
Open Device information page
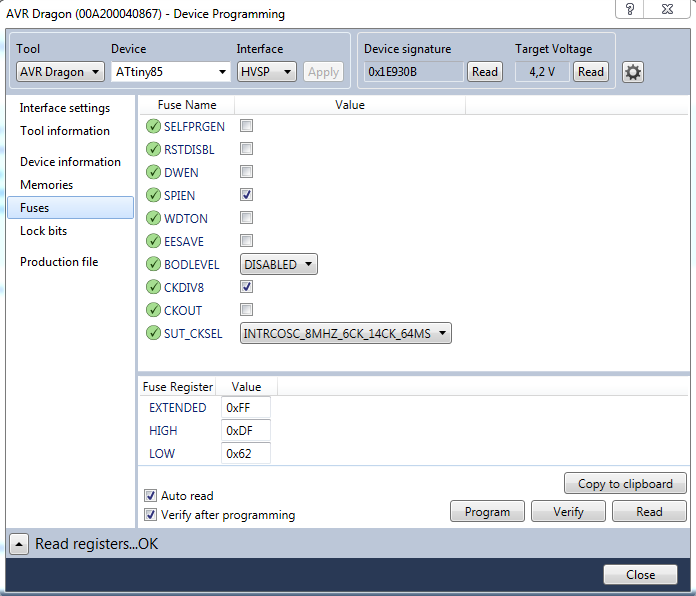pos(70,162)
